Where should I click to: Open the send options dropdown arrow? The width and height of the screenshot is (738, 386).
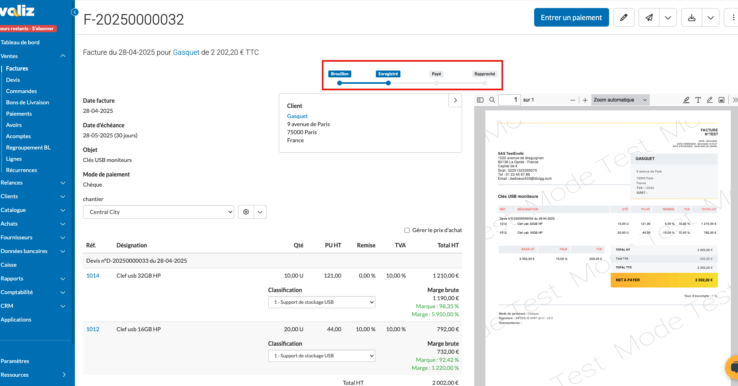coord(668,18)
